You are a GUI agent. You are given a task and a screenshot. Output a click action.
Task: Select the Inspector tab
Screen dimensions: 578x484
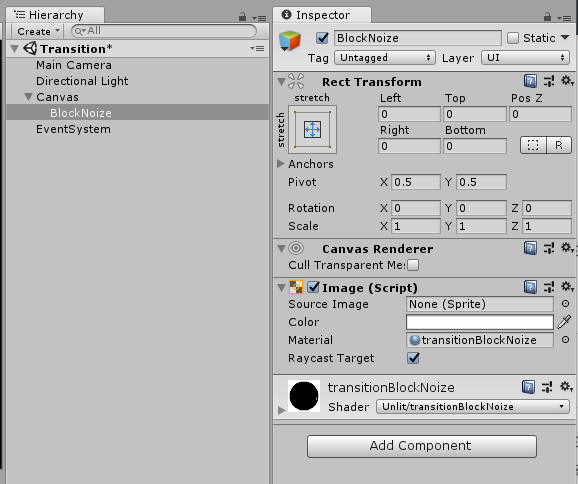coord(322,15)
